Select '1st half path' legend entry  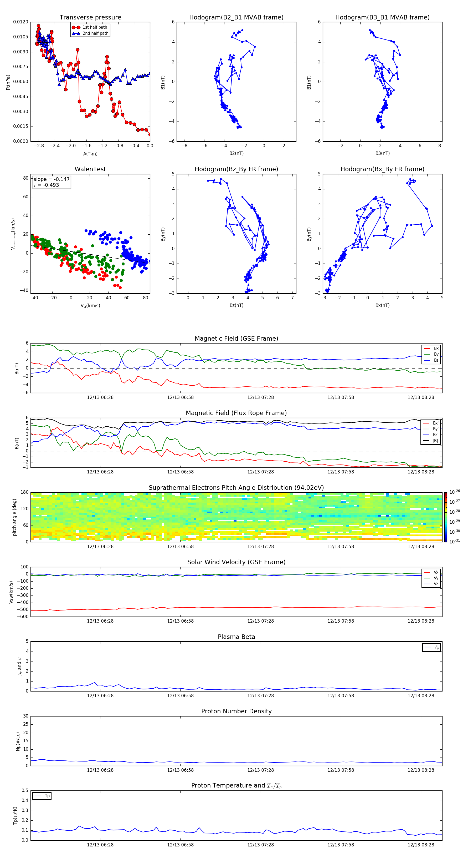point(90,27)
